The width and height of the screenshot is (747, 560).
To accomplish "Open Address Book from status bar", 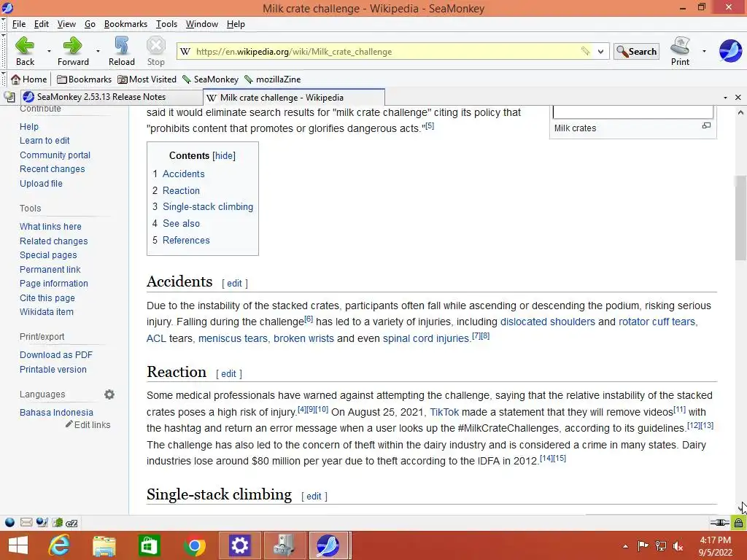I will pyautogui.click(x=57, y=522).
